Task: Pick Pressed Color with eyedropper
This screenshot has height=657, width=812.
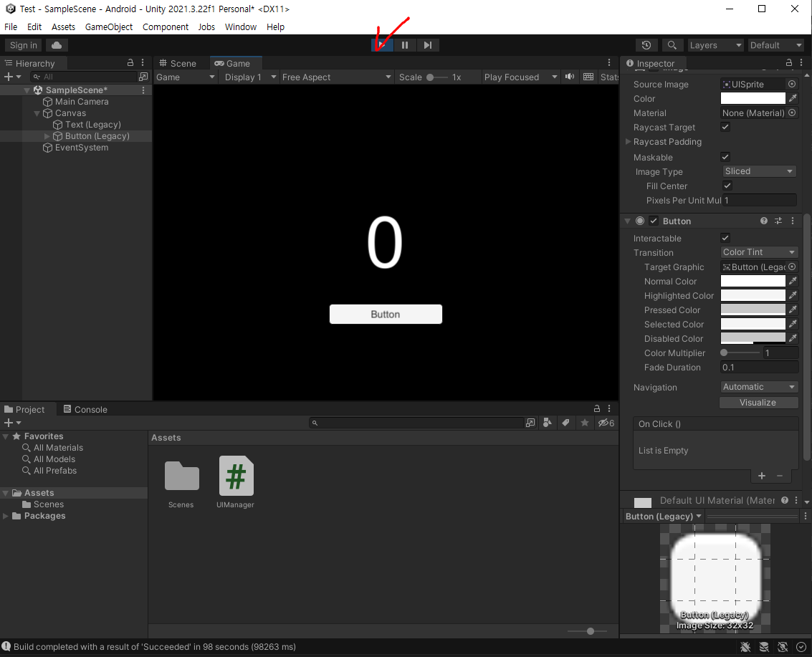Action: (793, 310)
